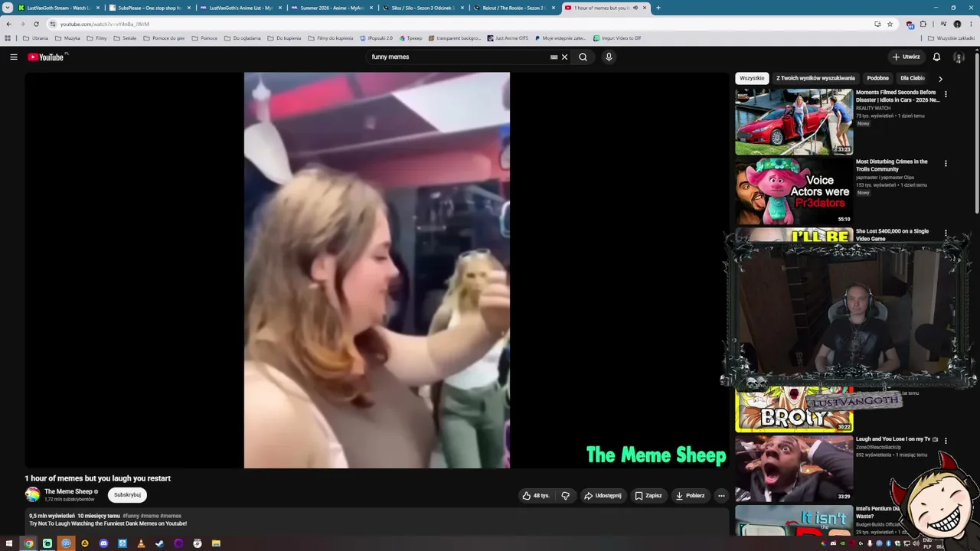Click the 'Udostępnij' share button

pyautogui.click(x=603, y=495)
